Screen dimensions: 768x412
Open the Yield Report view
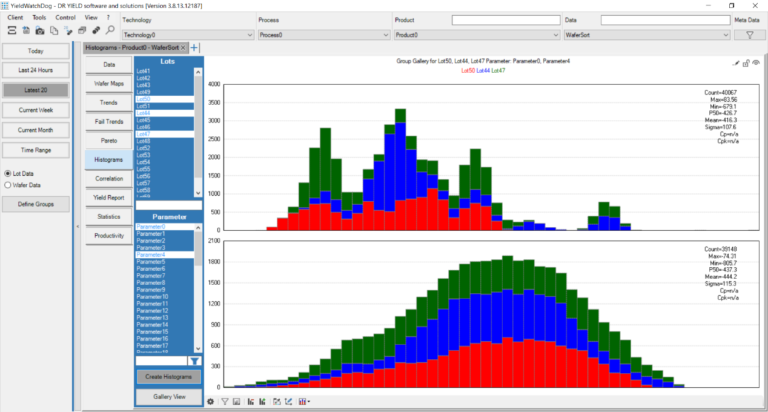(x=109, y=197)
